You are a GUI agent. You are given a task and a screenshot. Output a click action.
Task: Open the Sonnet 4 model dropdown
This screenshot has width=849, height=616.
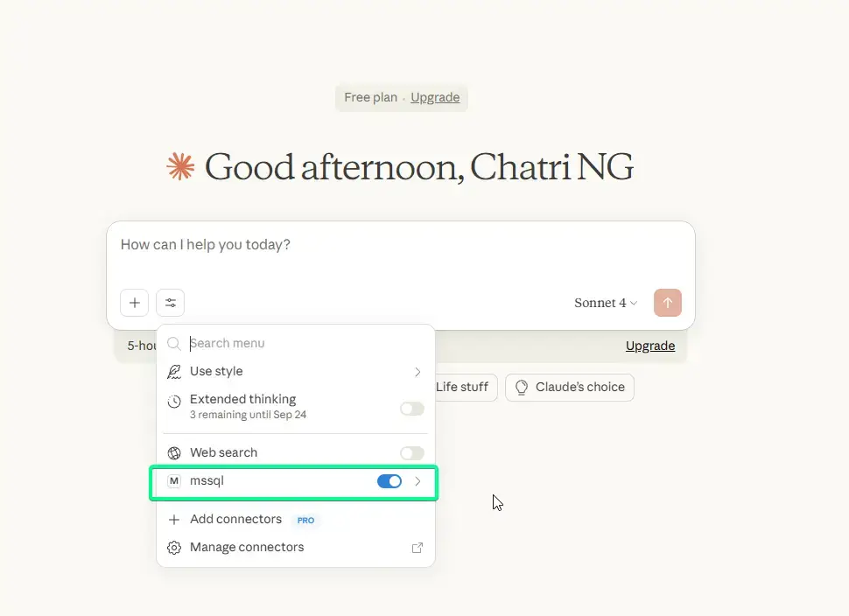tap(606, 303)
